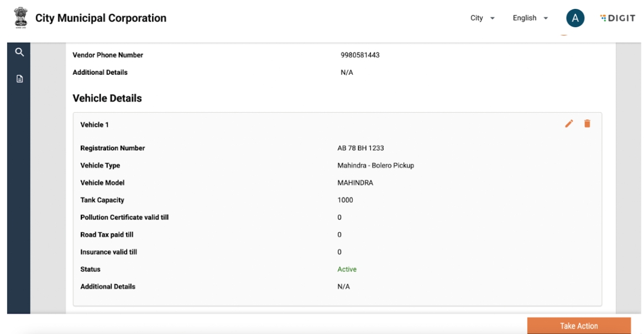Click the green Active status text
Screen dimensions: 644x334
tap(347, 269)
